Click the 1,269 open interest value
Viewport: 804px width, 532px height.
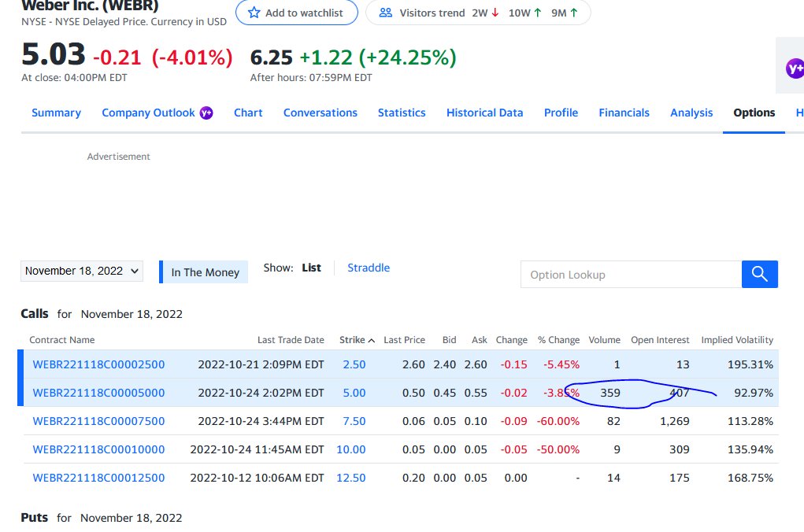675,421
